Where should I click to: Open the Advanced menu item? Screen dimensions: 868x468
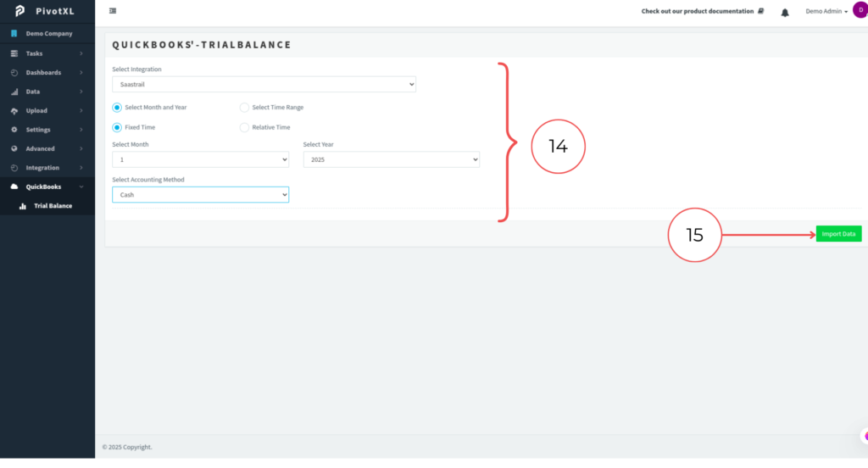click(x=47, y=149)
